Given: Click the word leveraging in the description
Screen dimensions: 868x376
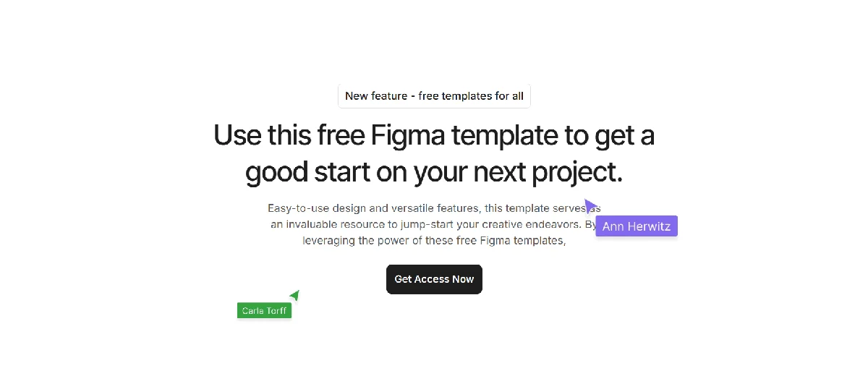Looking at the screenshot, I should (x=328, y=241).
